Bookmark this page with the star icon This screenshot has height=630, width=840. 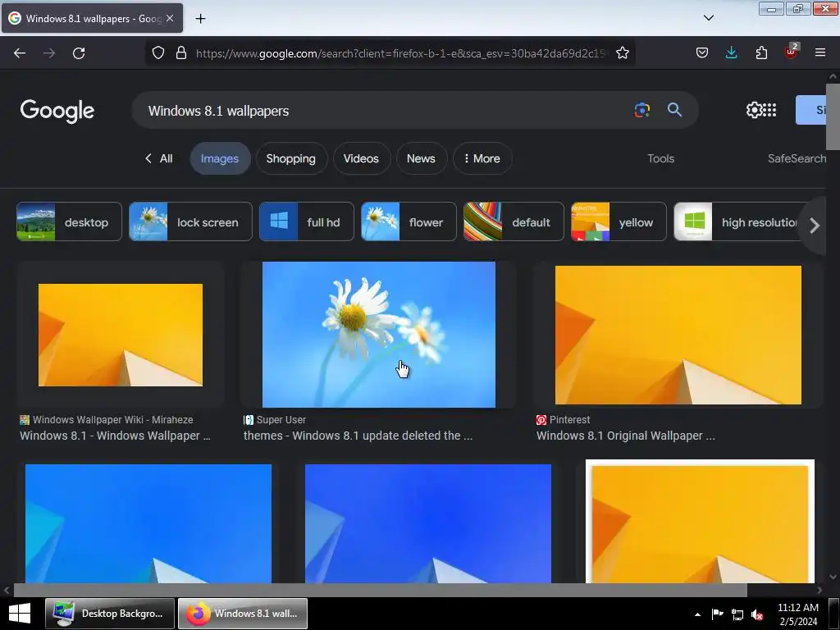622,52
